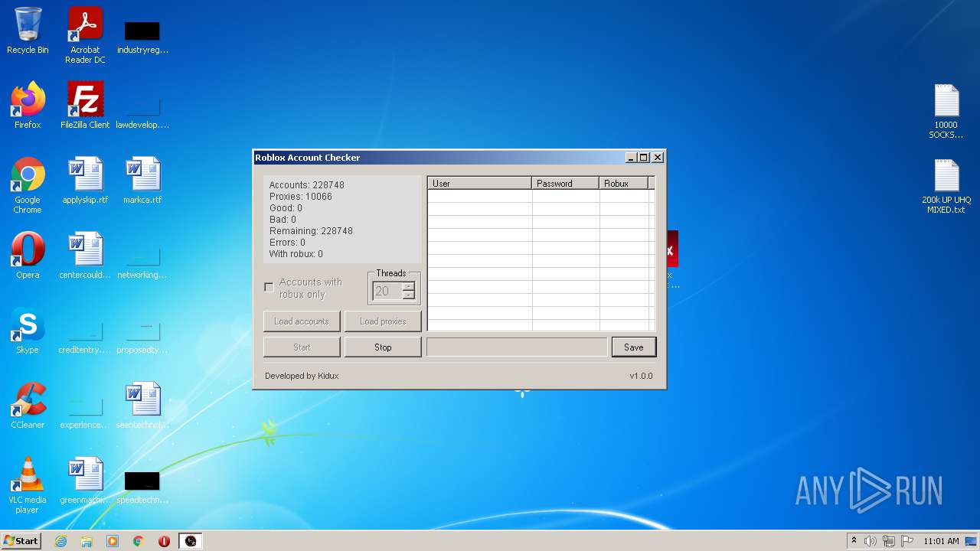Viewport: 980px width, 551px height.
Task: Click the Threads number field
Action: [387, 291]
